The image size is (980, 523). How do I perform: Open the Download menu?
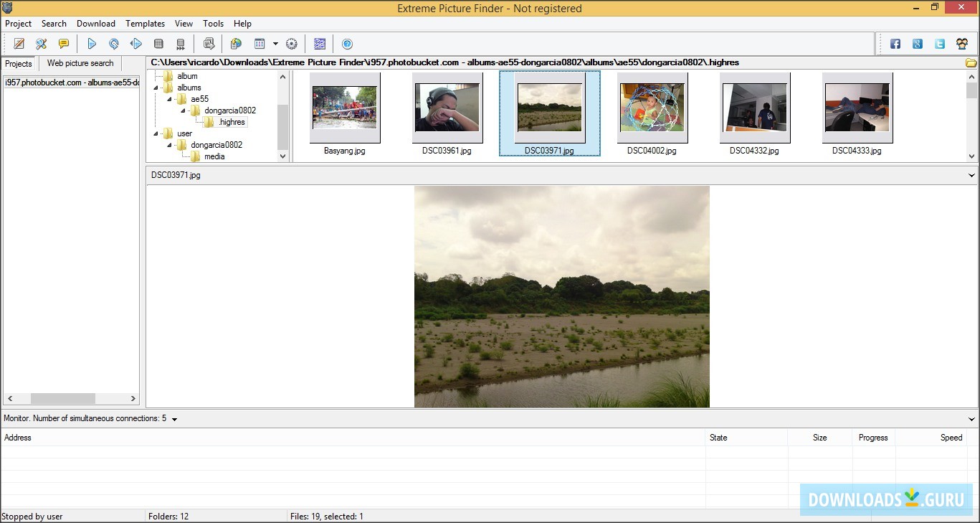point(95,23)
